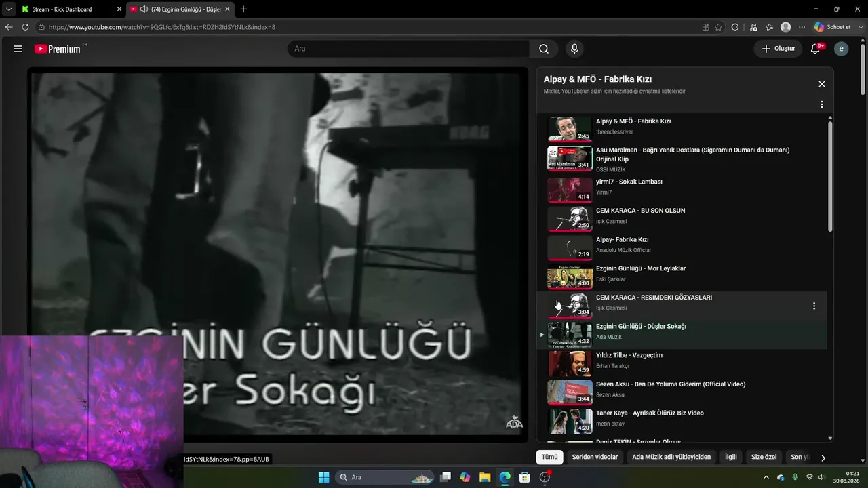
Task: Open browser settings and more menu
Action: (x=802, y=27)
